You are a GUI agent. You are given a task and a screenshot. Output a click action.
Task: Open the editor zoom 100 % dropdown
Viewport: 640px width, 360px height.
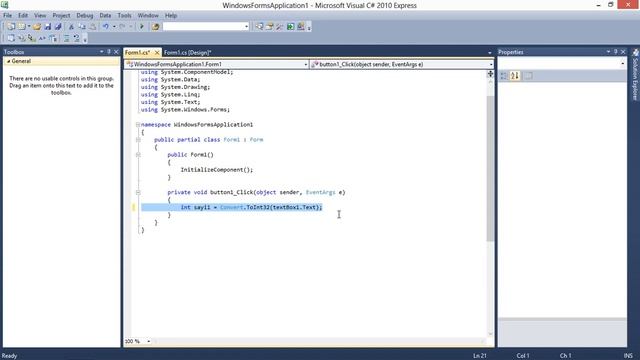(149, 341)
